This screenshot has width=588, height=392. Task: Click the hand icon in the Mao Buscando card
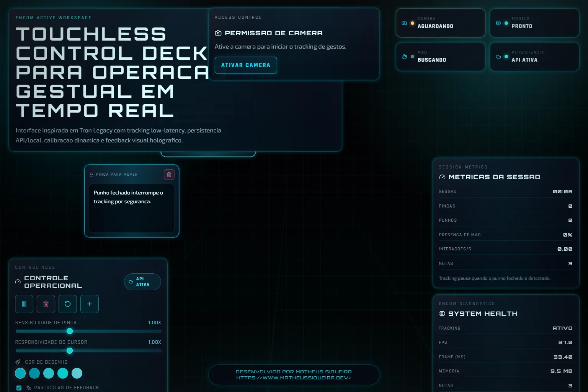[404, 57]
